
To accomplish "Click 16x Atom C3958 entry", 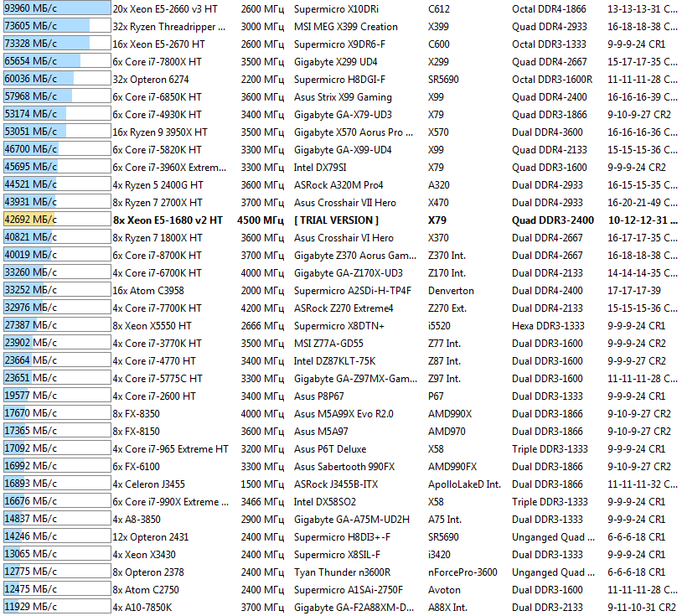I will coord(148,291).
